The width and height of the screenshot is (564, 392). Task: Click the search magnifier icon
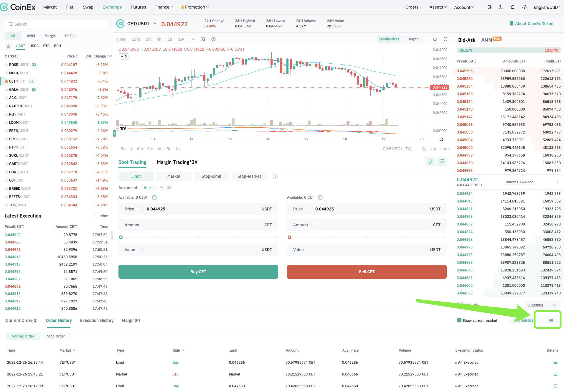(11, 24)
